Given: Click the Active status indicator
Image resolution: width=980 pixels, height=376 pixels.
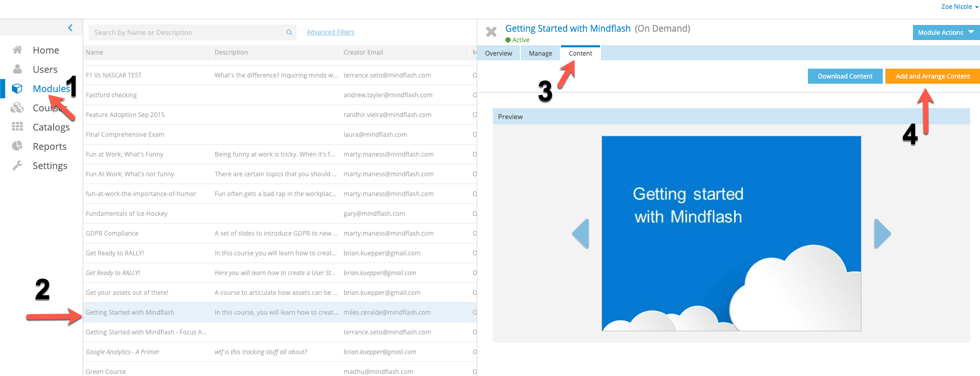Looking at the screenshot, I should coord(517,40).
